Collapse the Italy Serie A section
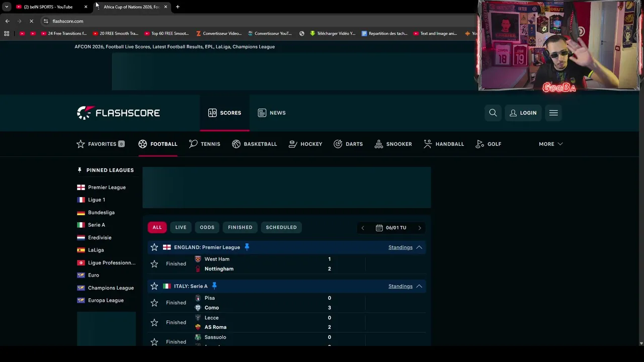Screen dimensions: 644x362 tap(419, 286)
